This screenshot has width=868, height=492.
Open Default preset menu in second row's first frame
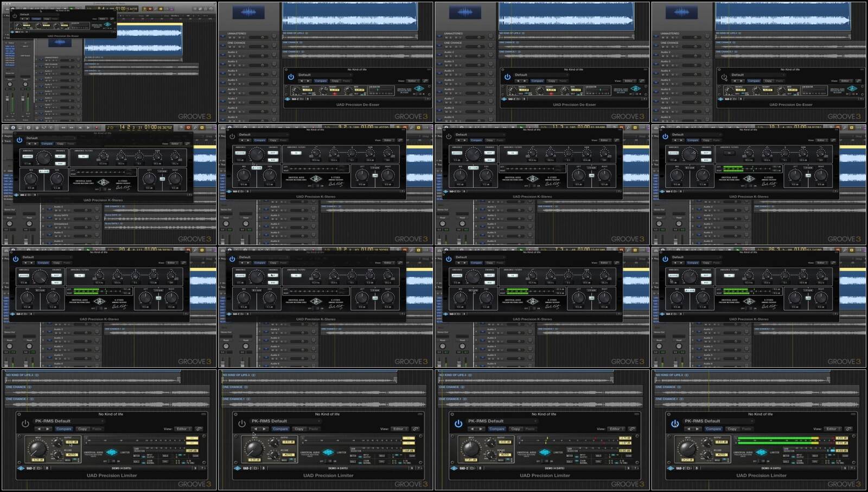click(x=51, y=138)
